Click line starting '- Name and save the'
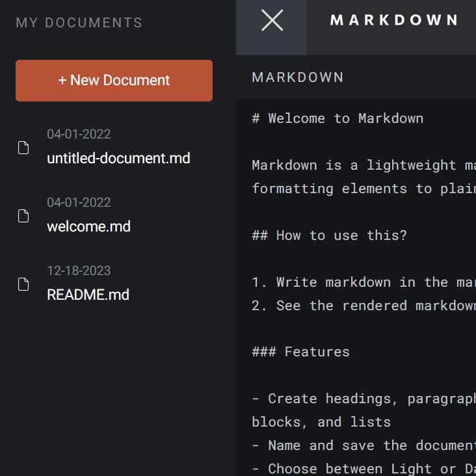 364,445
